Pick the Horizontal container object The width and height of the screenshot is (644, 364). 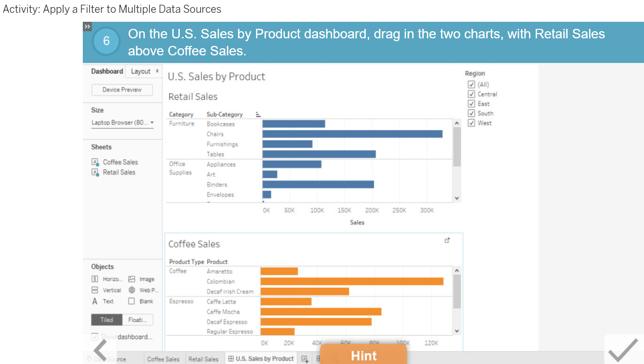pos(107,279)
